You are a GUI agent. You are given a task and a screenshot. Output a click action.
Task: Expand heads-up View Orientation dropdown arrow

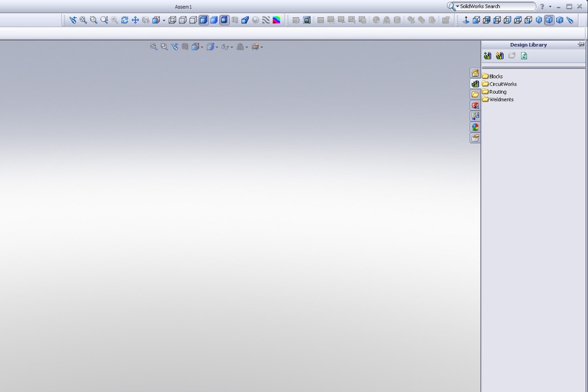[x=202, y=47]
